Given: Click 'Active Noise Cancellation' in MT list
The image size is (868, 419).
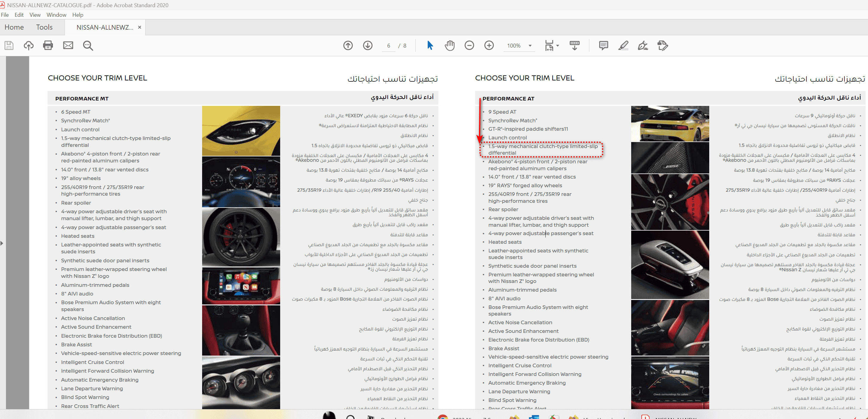Looking at the screenshot, I should (93, 318).
